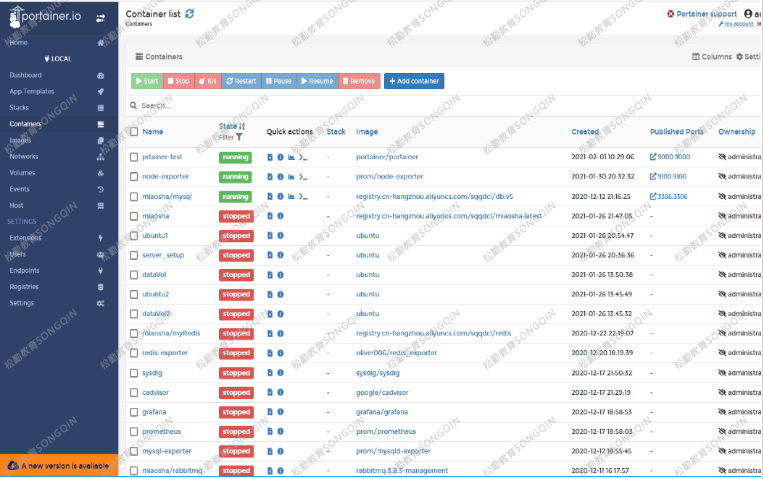Toggle the select-all checkbox in table header
763x479 pixels.
tap(134, 131)
